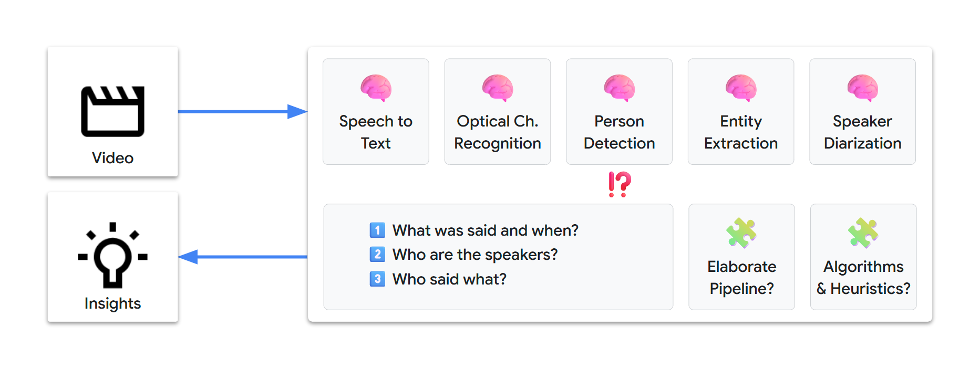Click the video clapperboard icon
The height and width of the screenshot is (369, 980).
pyautogui.click(x=112, y=111)
